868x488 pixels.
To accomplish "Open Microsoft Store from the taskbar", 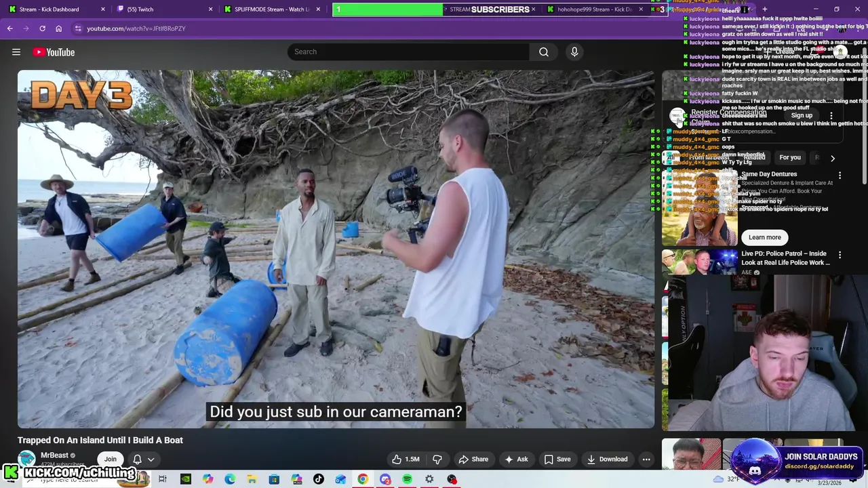I will pos(274,479).
